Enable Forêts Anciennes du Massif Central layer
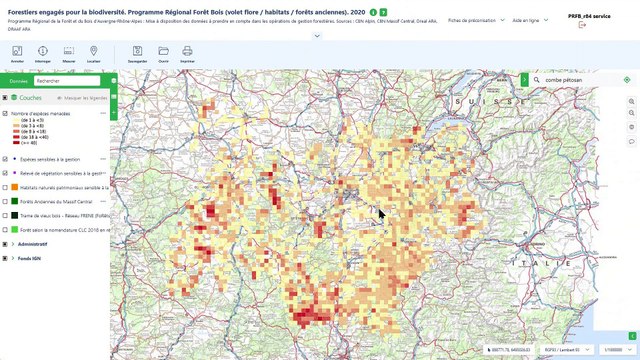 pos(5,202)
